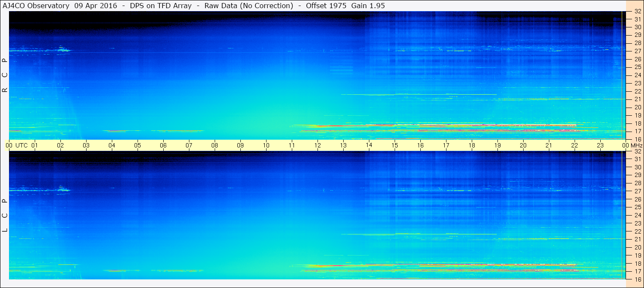
Task: Click the 32 MHz label of RCP panel
Action: [x=637, y=12]
